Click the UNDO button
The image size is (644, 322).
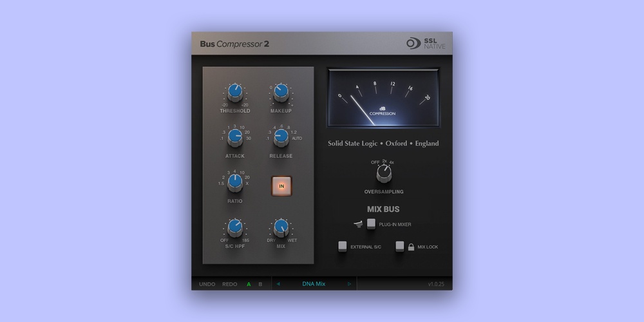207,284
